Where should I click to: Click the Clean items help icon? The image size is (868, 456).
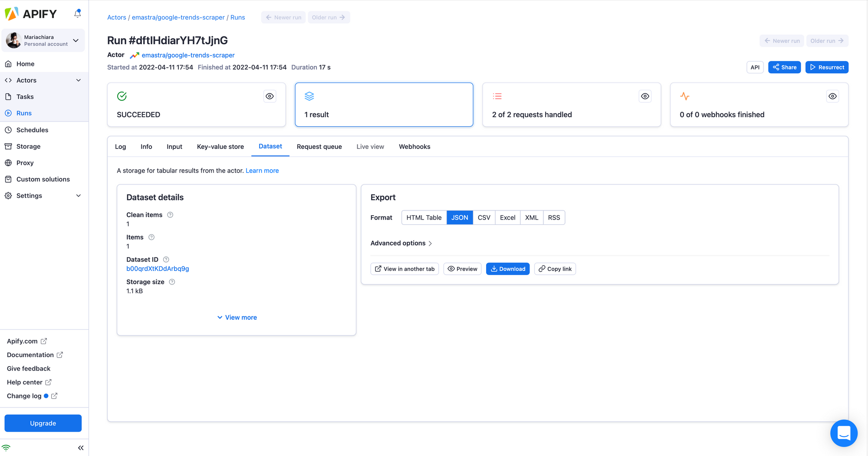pyautogui.click(x=170, y=215)
